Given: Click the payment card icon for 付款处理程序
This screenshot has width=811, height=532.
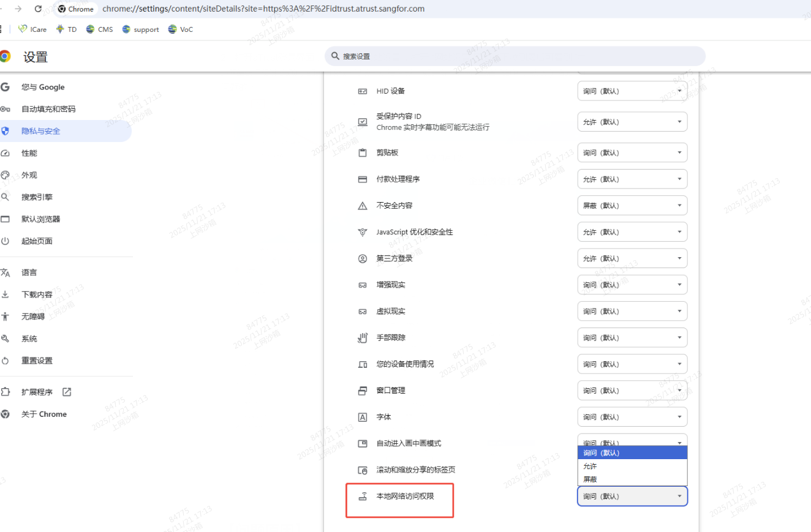Looking at the screenshot, I should tap(363, 179).
